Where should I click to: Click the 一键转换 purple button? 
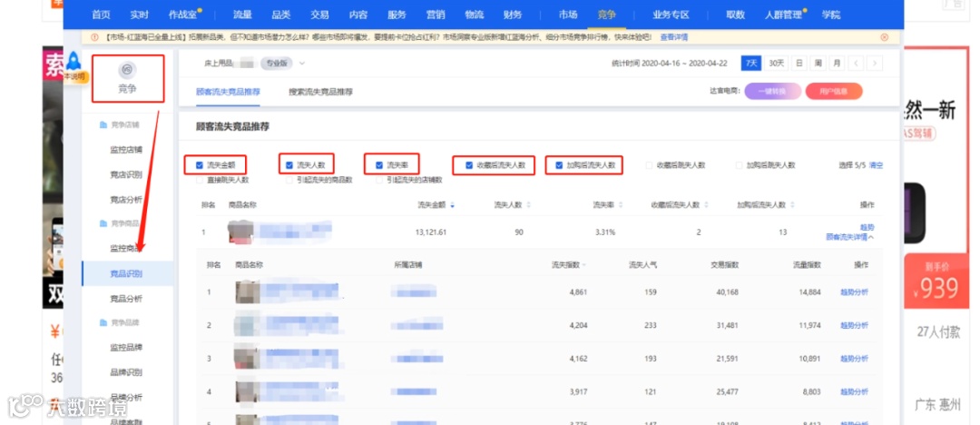[x=772, y=92]
